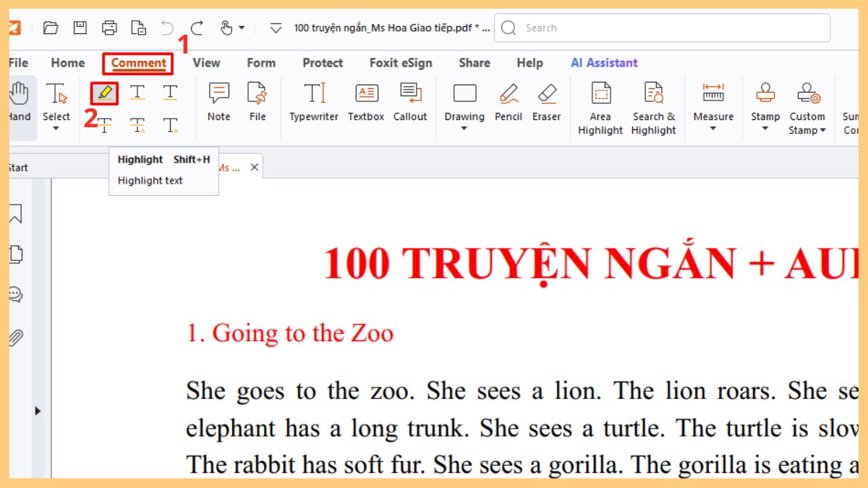This screenshot has width=868, height=488.
Task: Open Search & Highlight tool
Action: click(653, 108)
